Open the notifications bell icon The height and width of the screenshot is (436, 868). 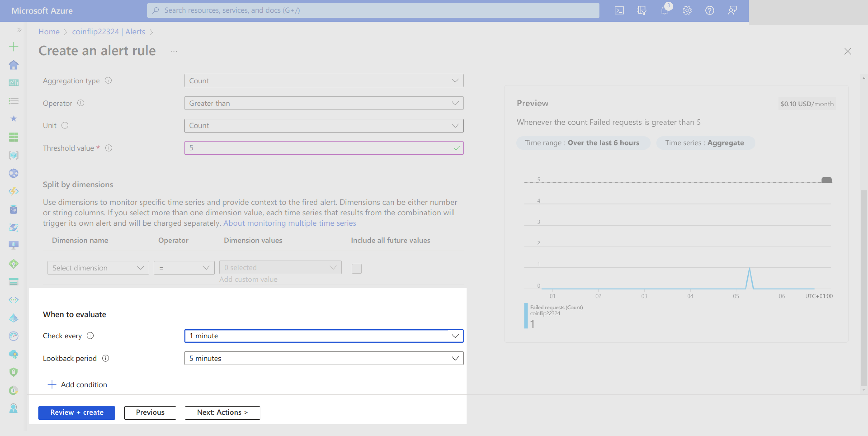point(664,10)
